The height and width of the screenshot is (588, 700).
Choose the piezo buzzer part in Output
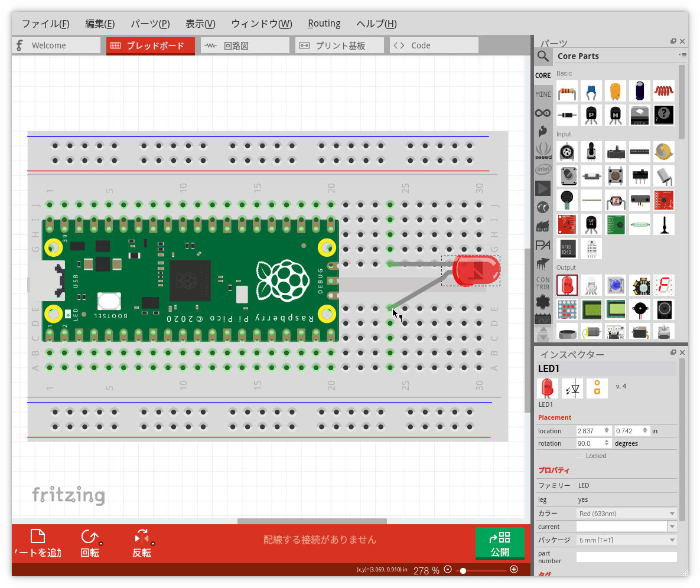pyautogui.click(x=640, y=309)
